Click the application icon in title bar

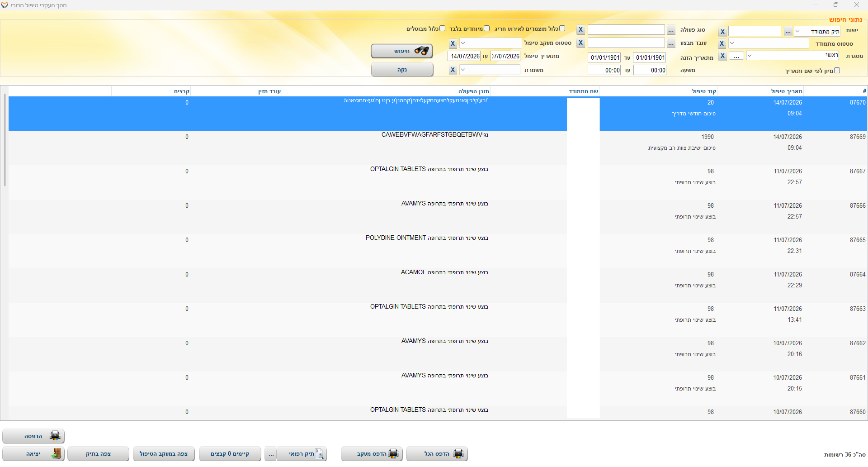5,5
